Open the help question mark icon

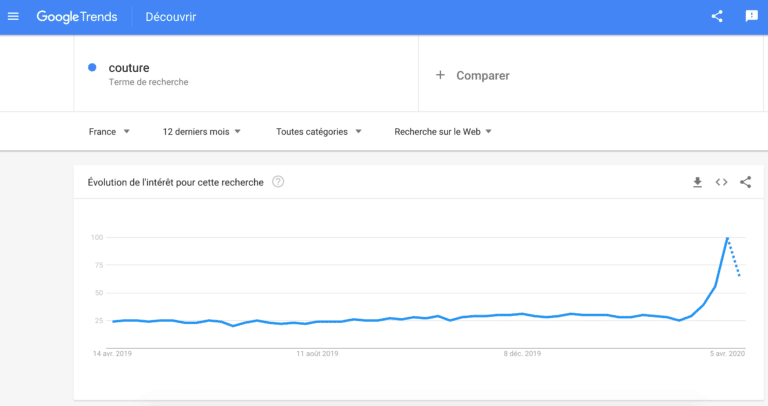point(278,182)
